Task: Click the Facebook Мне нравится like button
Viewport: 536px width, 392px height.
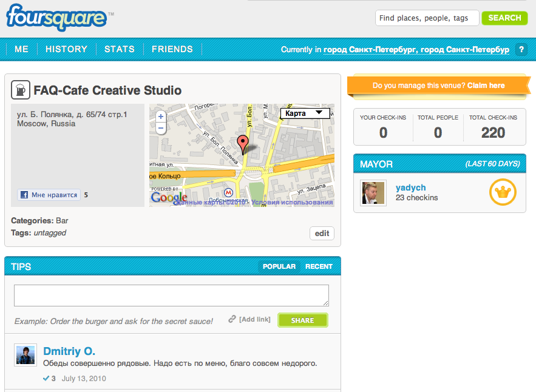Action: (x=49, y=195)
